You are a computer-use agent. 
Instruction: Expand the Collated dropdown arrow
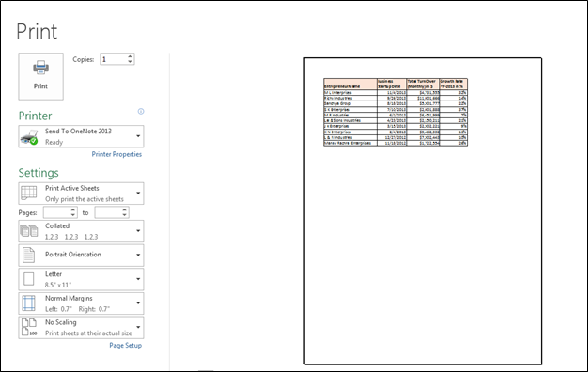(x=138, y=231)
